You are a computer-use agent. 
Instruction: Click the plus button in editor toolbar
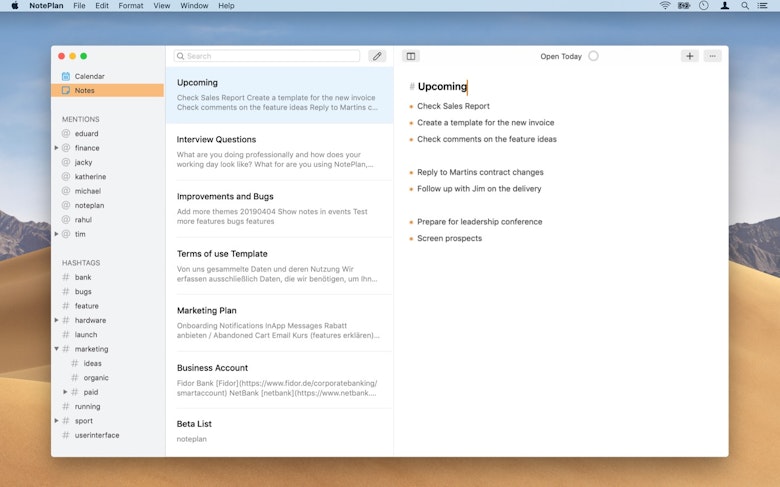pos(689,56)
